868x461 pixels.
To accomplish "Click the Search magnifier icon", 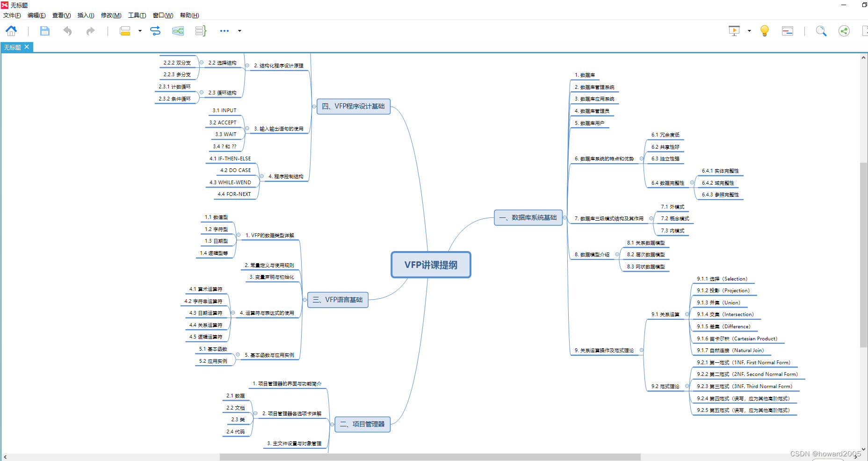I will [821, 31].
